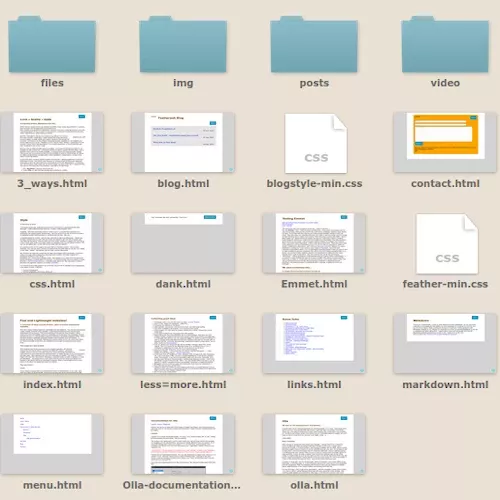
Task: Click the contact.html filename label
Action: [445, 184]
